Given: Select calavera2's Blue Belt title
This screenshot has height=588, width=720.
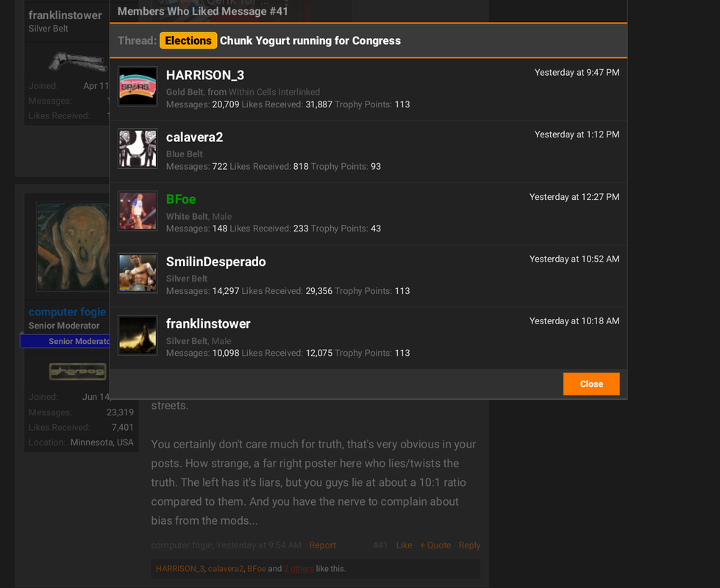Looking at the screenshot, I should tap(184, 154).
